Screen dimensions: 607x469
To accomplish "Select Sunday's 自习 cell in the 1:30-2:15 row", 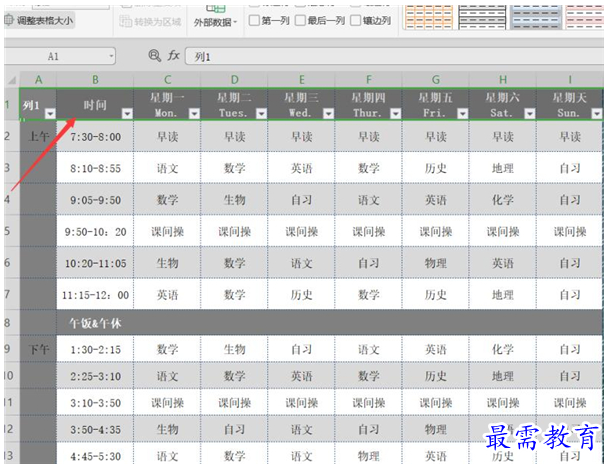I will click(x=570, y=349).
